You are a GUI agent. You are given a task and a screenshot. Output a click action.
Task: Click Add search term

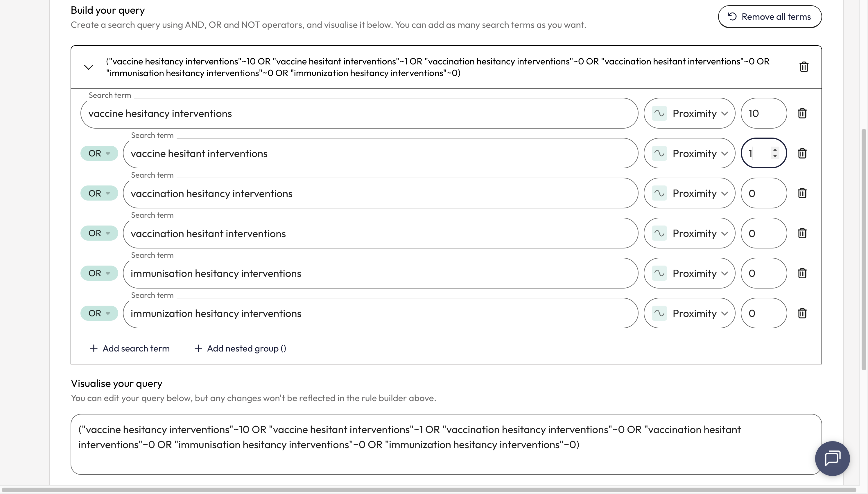[130, 349]
